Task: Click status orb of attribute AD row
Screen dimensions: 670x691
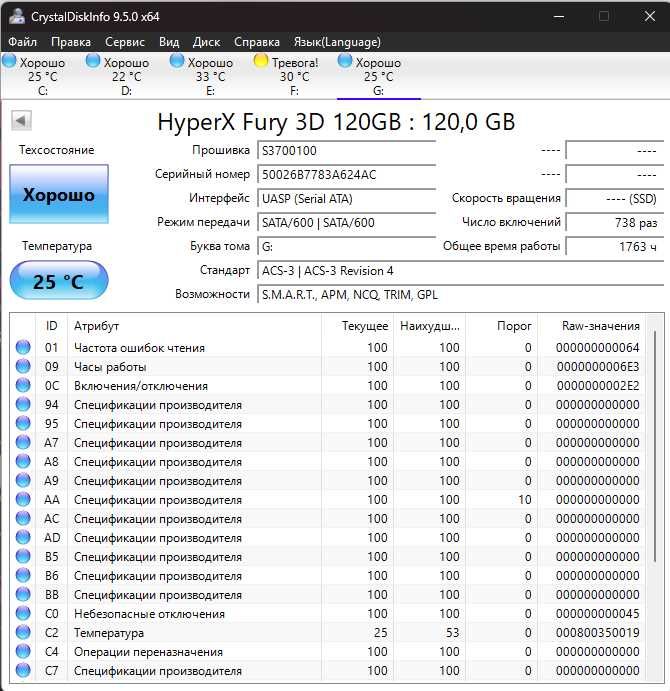Action: 23,537
